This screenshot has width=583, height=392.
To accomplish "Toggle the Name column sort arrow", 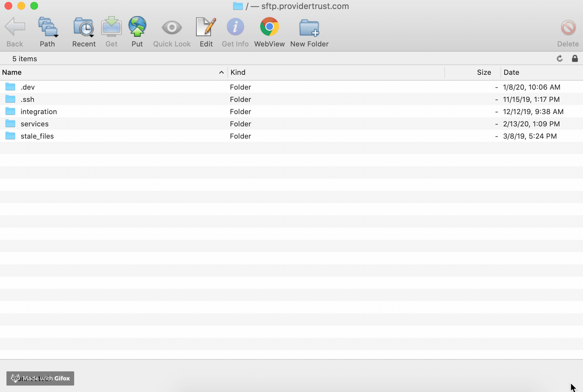I will tap(222, 72).
